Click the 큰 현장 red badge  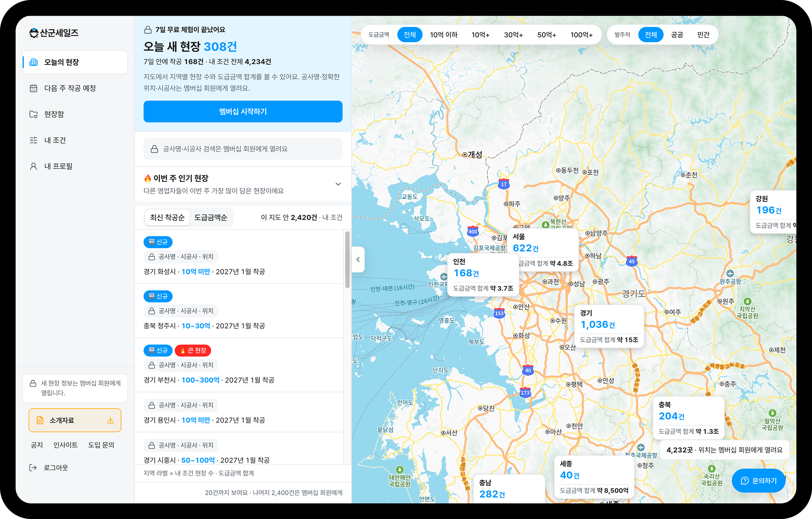click(193, 350)
